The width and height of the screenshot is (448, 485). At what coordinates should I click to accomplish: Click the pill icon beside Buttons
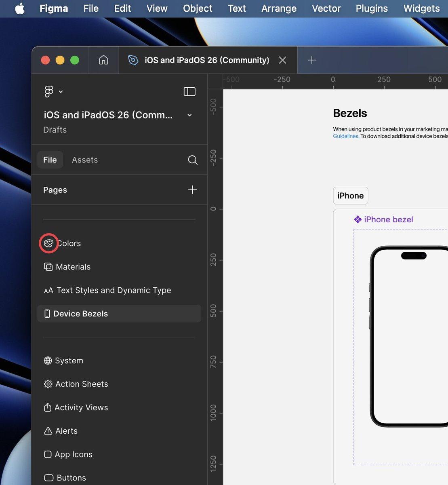[x=48, y=478]
